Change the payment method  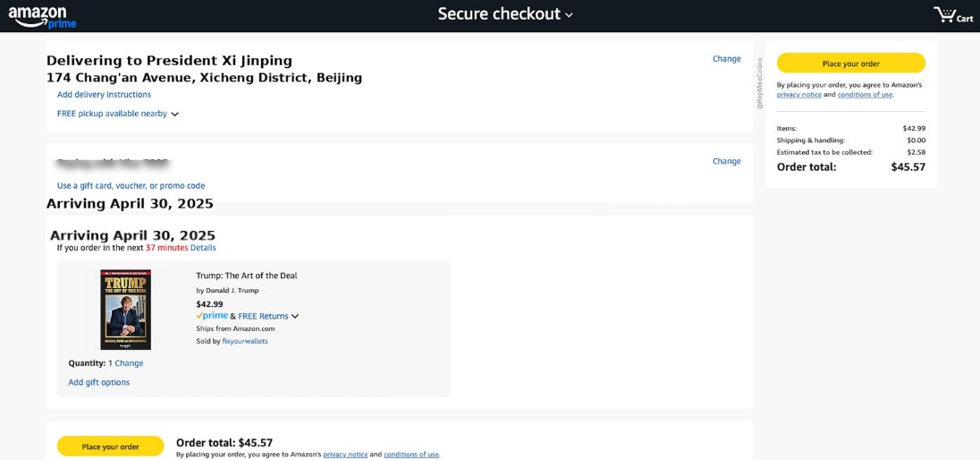(726, 161)
